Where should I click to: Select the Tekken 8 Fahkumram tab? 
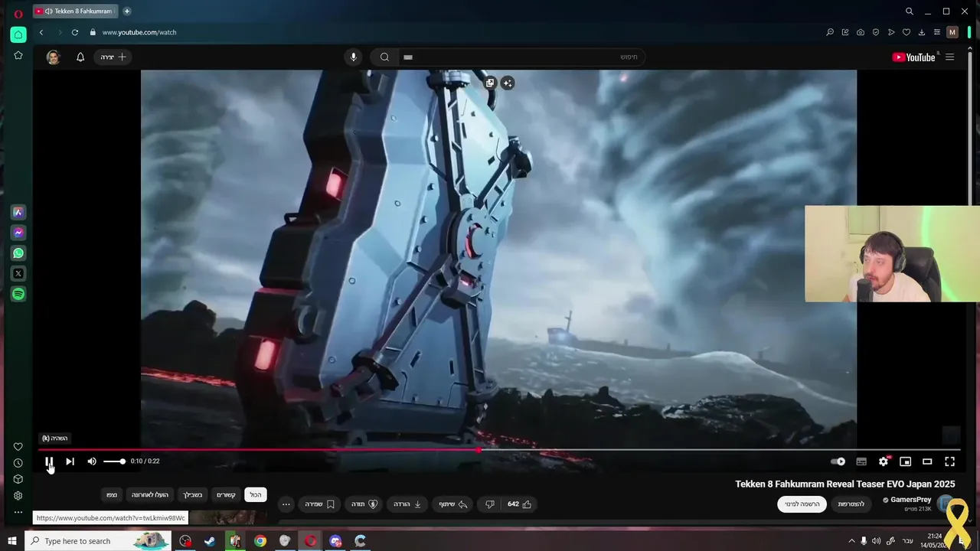coord(76,11)
